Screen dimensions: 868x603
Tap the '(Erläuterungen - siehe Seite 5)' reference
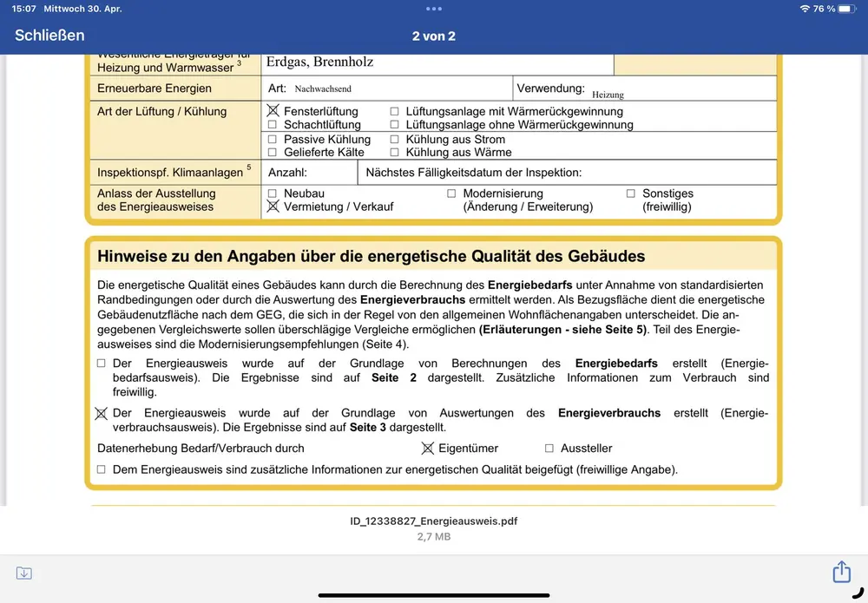coord(563,330)
